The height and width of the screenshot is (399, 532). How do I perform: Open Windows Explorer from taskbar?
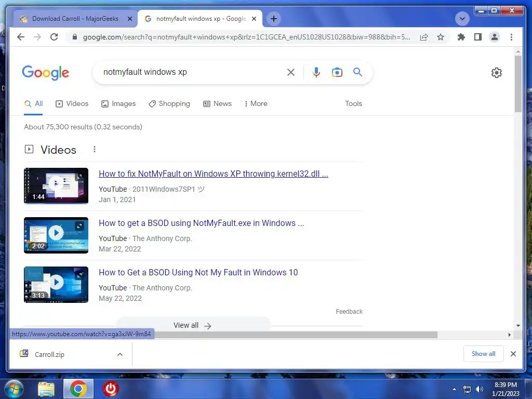tap(46, 389)
